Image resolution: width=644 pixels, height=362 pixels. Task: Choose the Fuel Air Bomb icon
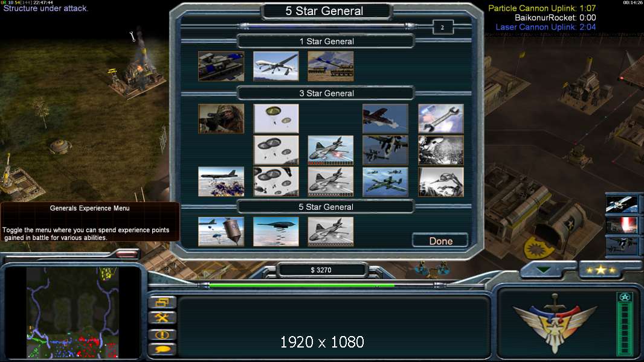click(276, 232)
